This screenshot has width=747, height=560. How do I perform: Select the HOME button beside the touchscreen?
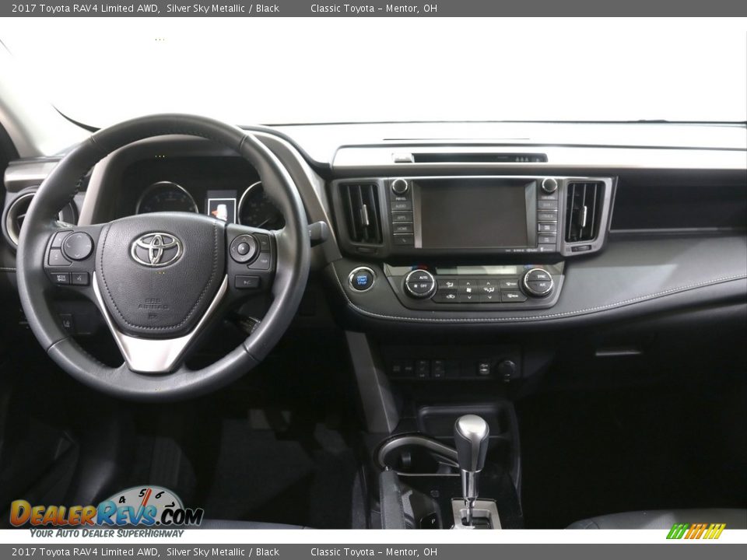[x=401, y=229]
